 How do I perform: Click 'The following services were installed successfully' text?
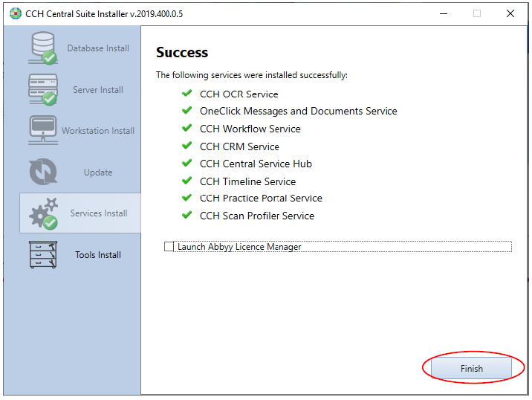tap(252, 75)
